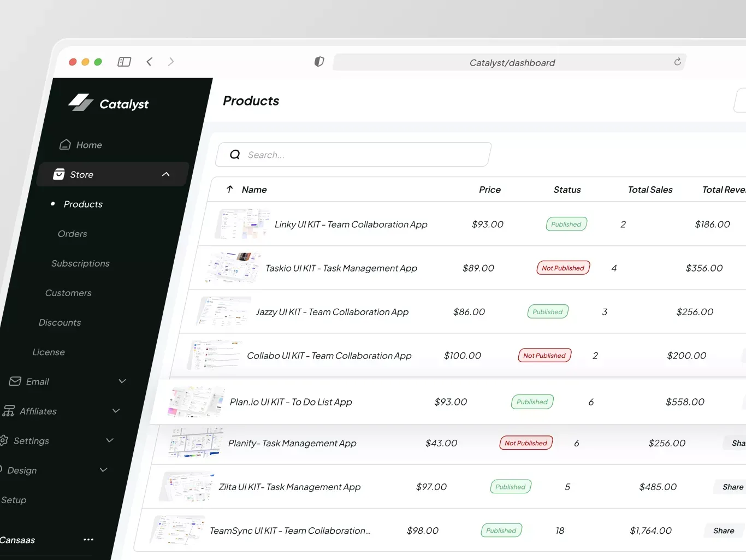The height and width of the screenshot is (560, 746).
Task: Expand the Email menu chevron
Action: coord(122,381)
